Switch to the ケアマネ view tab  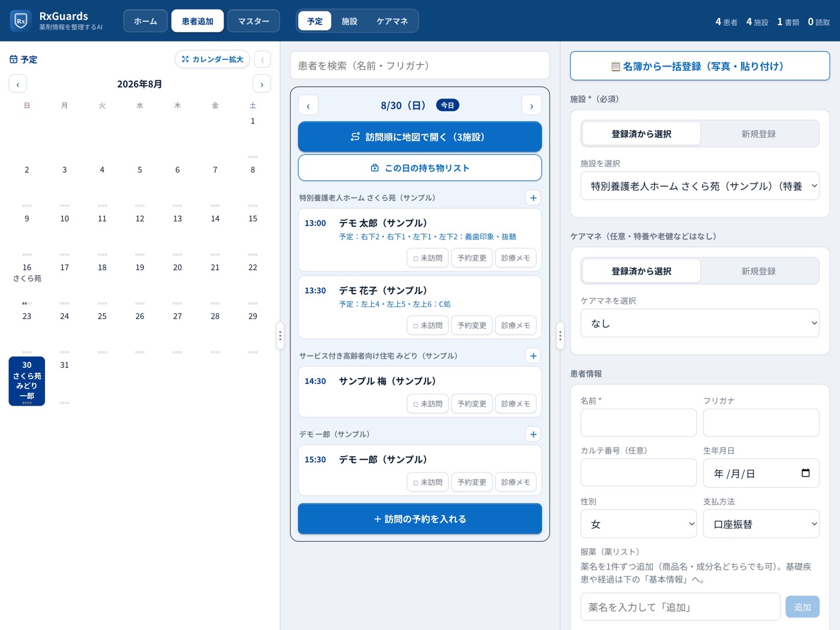pos(392,21)
